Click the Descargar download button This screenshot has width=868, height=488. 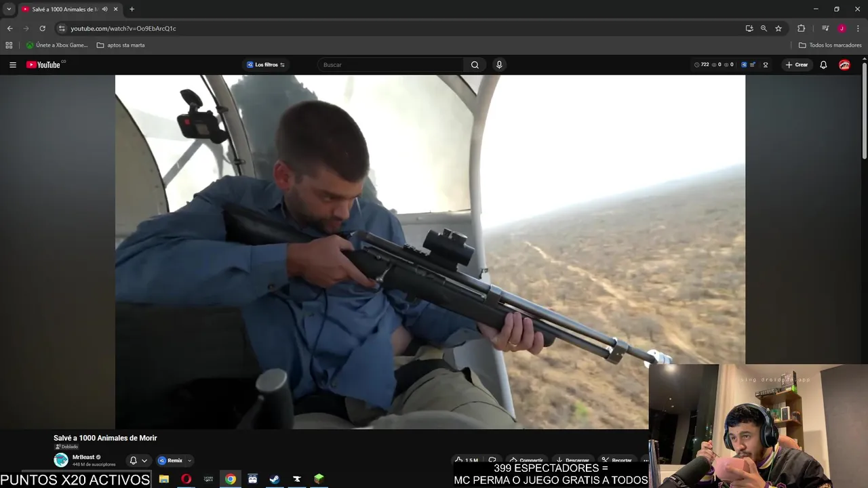click(x=573, y=460)
